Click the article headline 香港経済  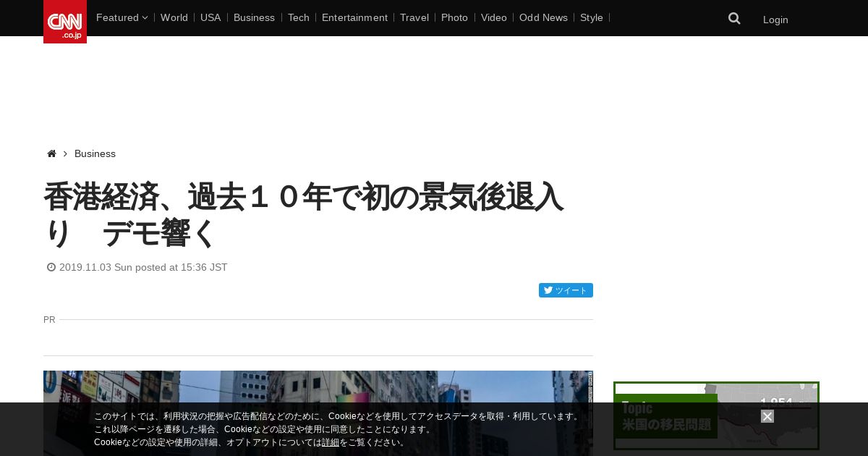click(303, 214)
